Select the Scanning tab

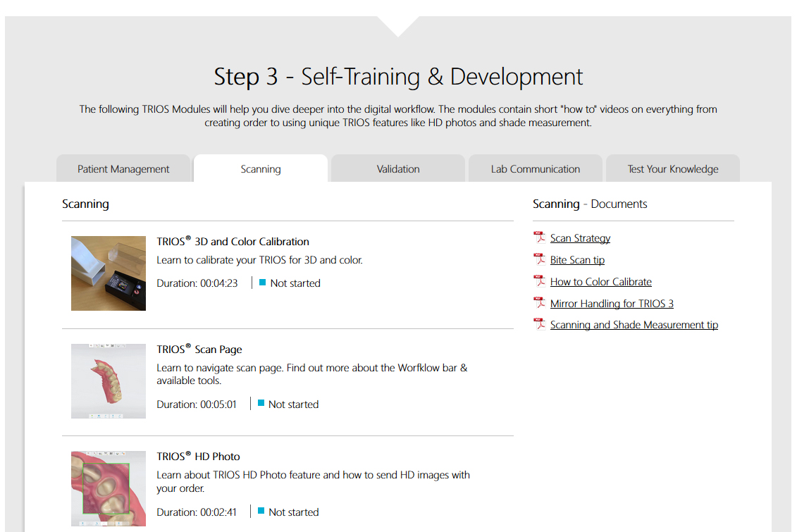(x=261, y=169)
